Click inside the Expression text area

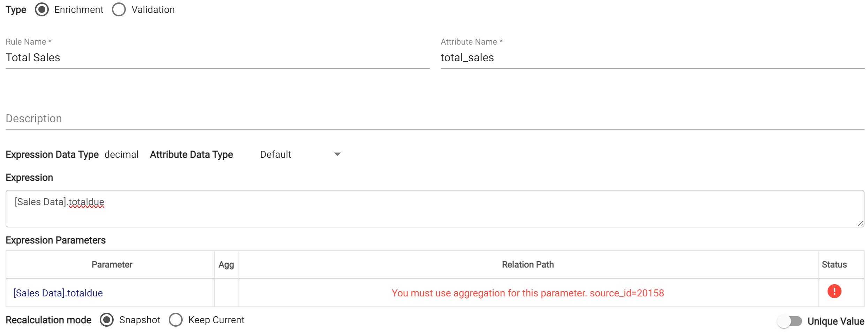click(x=435, y=209)
